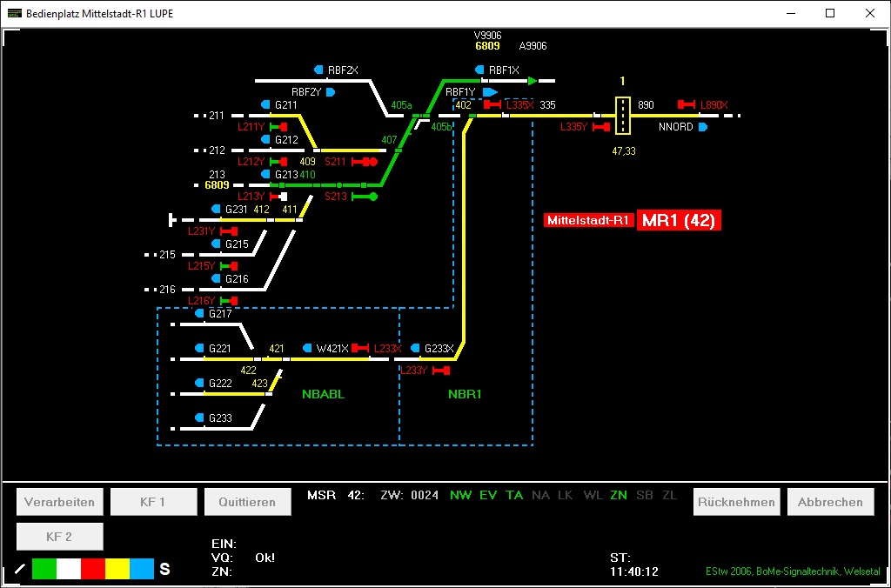Select the level crossing symbol labeled 1
The height and width of the screenshot is (588, 891).
(x=622, y=116)
